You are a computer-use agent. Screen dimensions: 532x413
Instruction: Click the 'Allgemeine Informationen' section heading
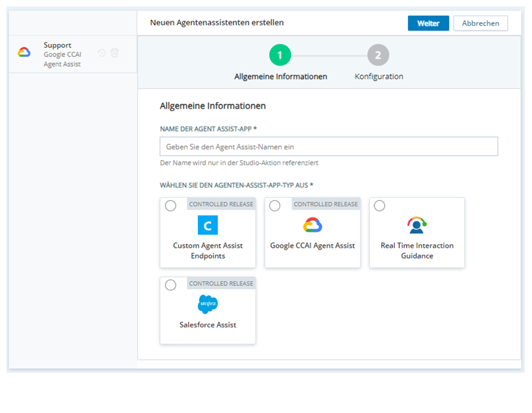point(213,106)
